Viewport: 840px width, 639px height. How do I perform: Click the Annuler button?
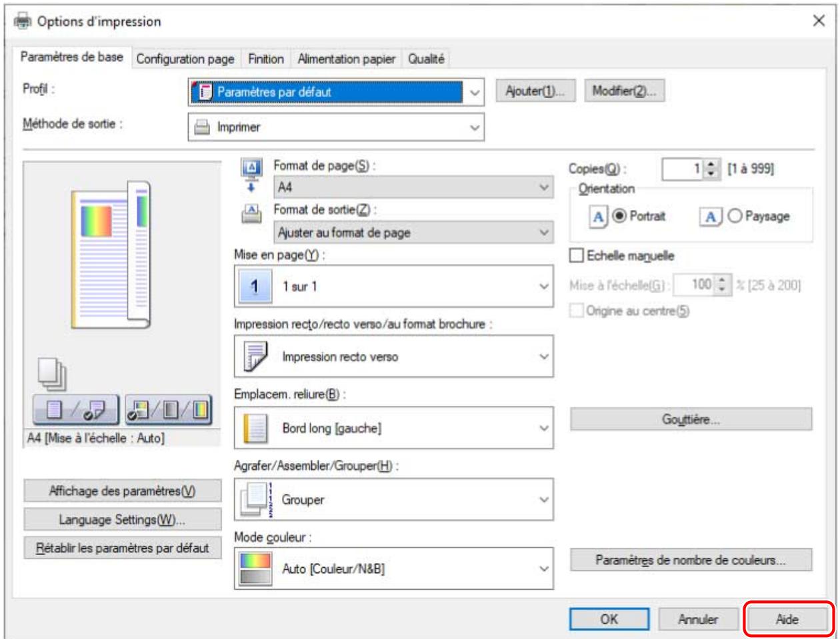pyautogui.click(x=698, y=619)
